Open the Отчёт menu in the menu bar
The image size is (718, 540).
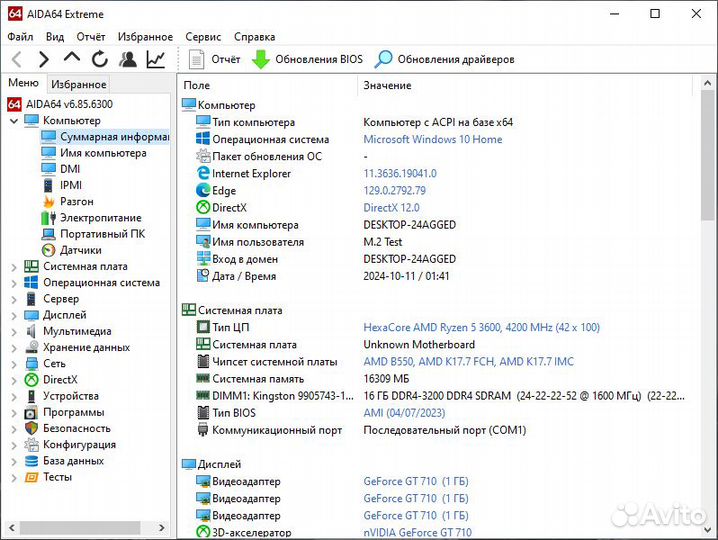coord(91,37)
